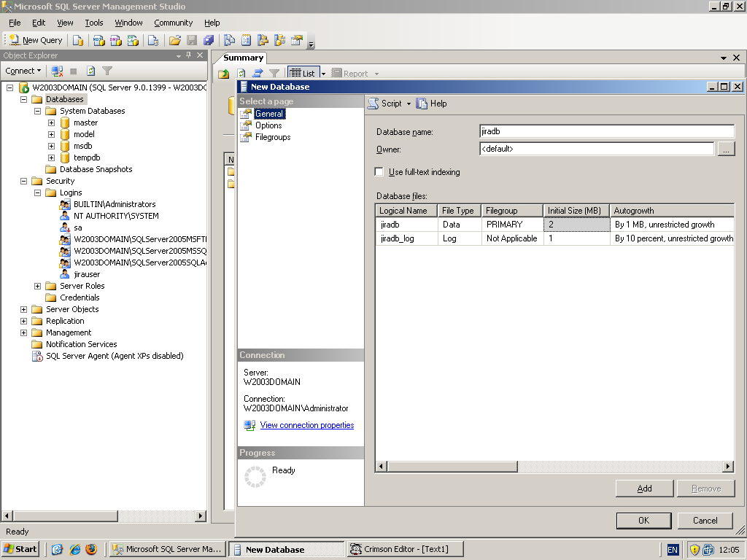
Task: Open the Community menu
Action: [174, 23]
